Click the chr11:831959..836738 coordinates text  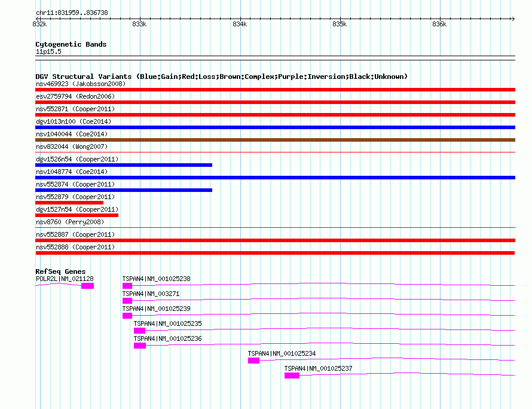(x=72, y=13)
